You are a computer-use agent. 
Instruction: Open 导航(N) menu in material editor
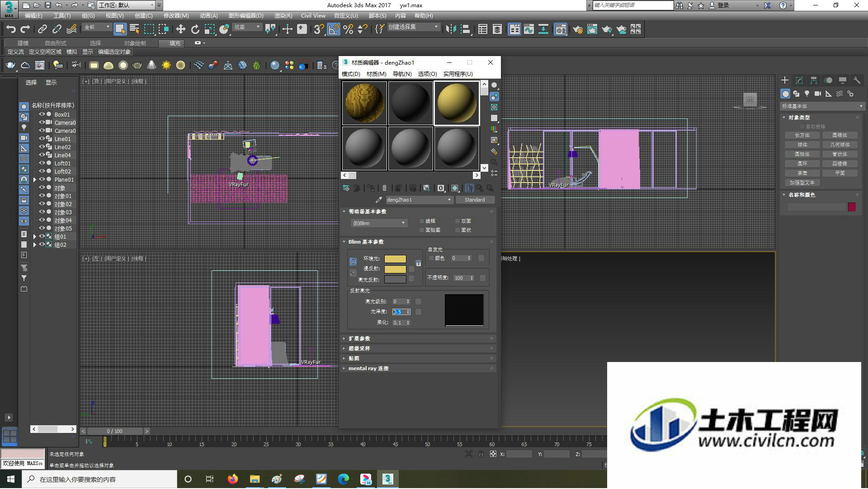click(x=402, y=74)
